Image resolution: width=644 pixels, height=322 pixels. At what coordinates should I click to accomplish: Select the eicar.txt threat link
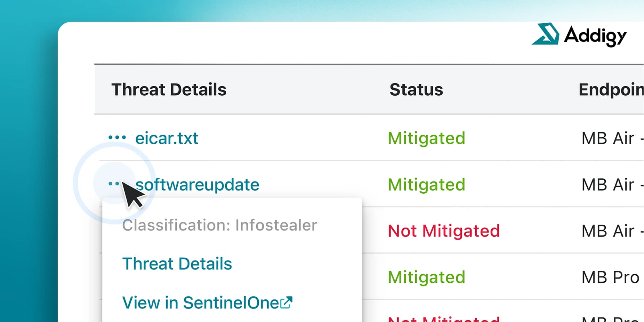click(166, 138)
